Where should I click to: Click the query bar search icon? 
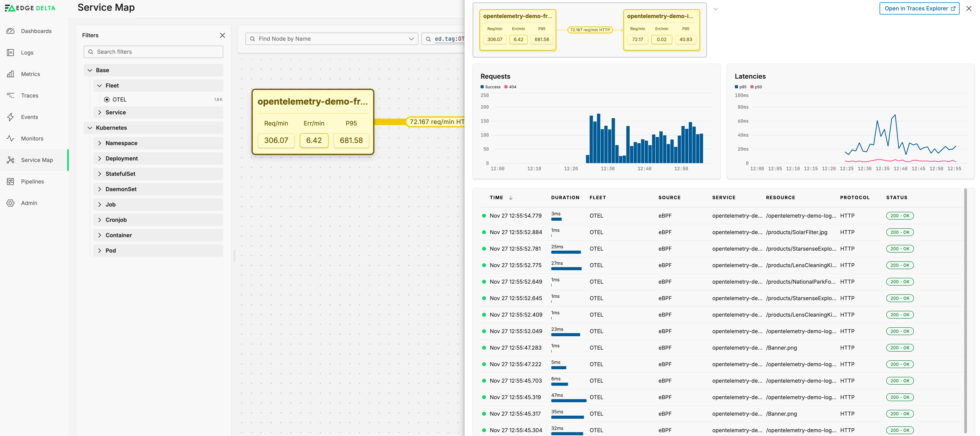point(428,39)
